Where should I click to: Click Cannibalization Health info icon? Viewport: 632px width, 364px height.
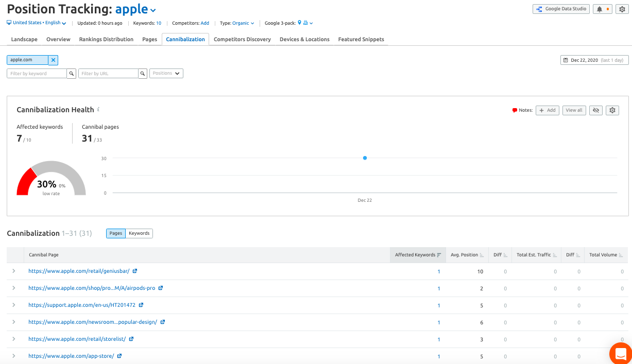[x=98, y=109]
